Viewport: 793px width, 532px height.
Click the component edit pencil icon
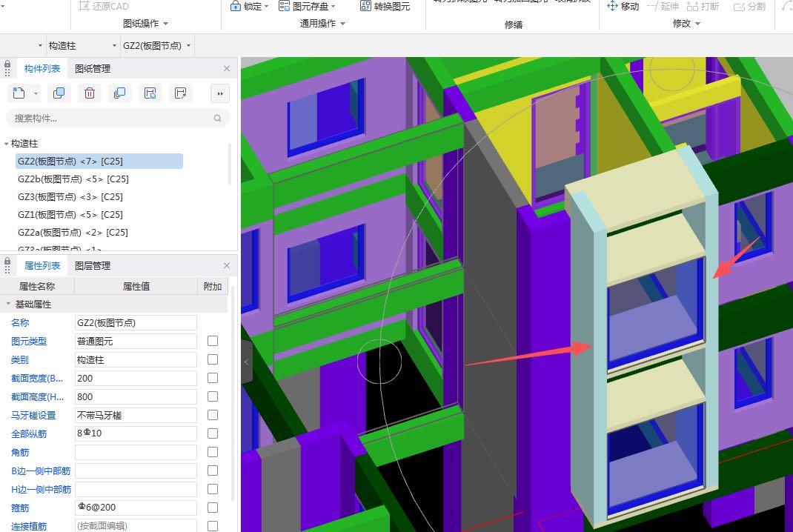(181, 93)
